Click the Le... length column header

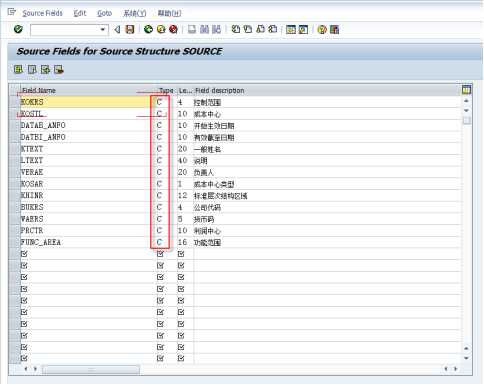(185, 90)
